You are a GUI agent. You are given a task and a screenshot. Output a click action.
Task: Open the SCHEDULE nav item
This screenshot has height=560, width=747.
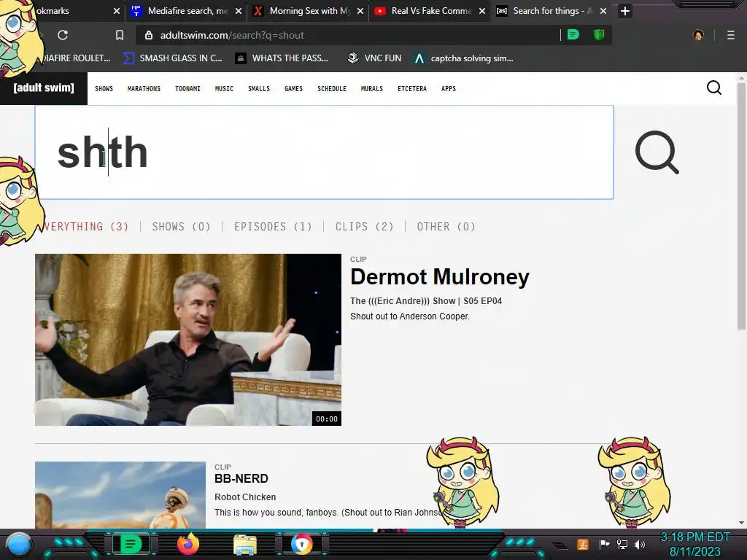tap(332, 88)
